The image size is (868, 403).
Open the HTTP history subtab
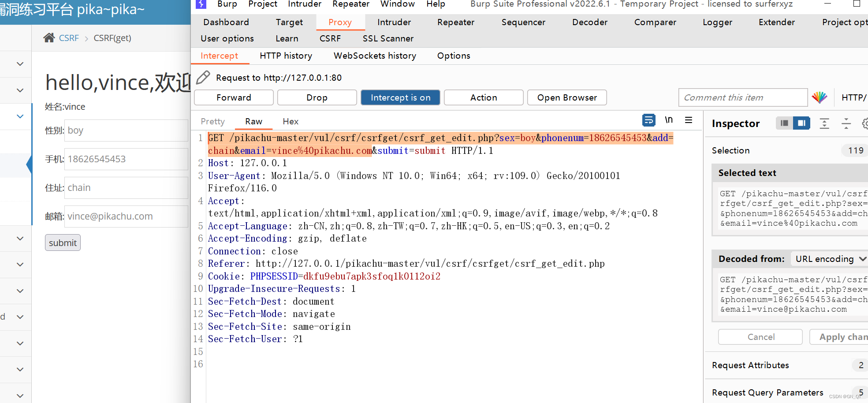pyautogui.click(x=286, y=56)
